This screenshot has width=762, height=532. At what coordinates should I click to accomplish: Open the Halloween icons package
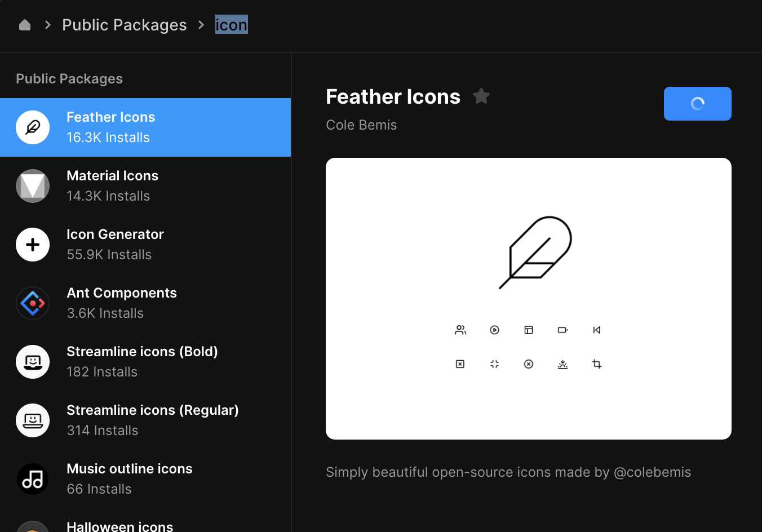pyautogui.click(x=145, y=521)
